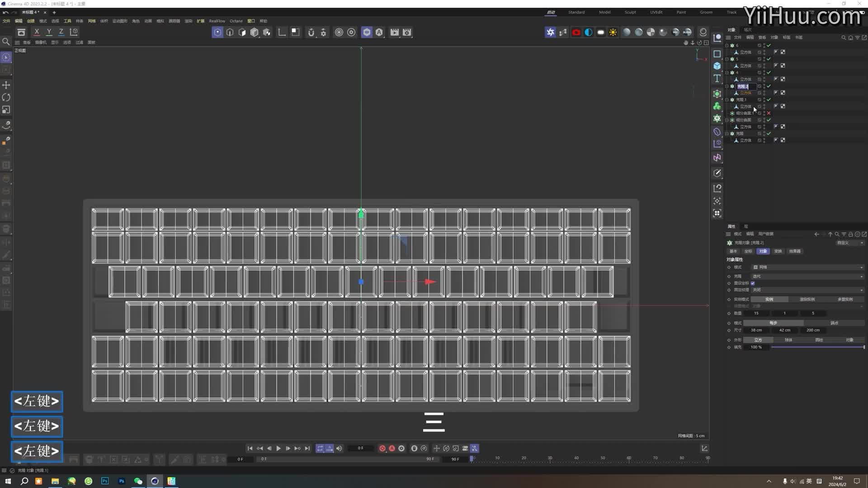Click the search magnifier at top-left
Viewport: 868px width, 488px height.
tap(6, 42)
